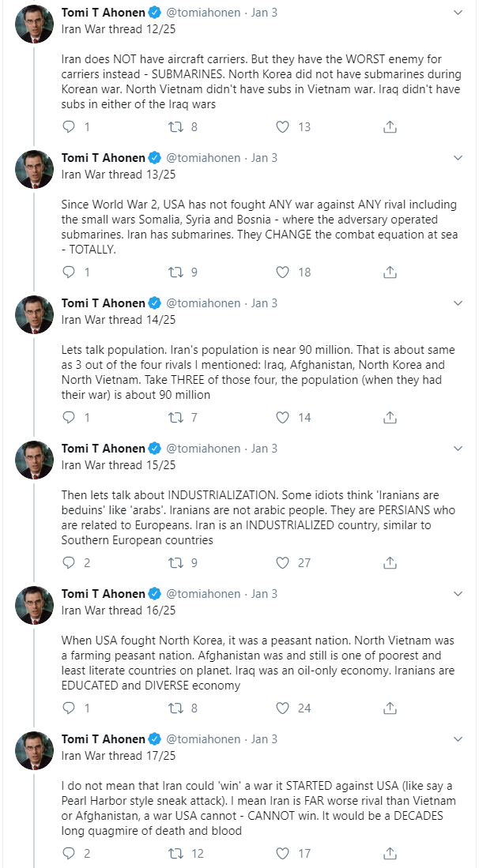The height and width of the screenshot is (868, 479).
Task: Open the dropdown arrow on tweet 16/25
Action: pos(458,594)
